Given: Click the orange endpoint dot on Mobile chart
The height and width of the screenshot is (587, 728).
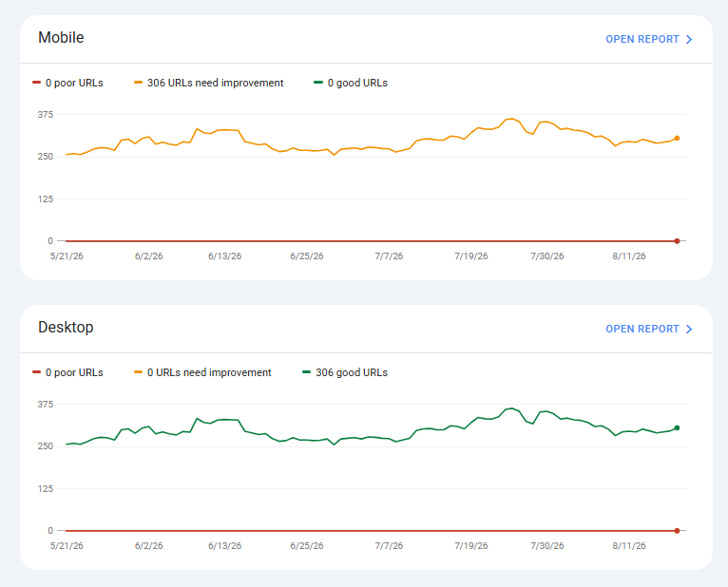Looking at the screenshot, I should click(677, 139).
